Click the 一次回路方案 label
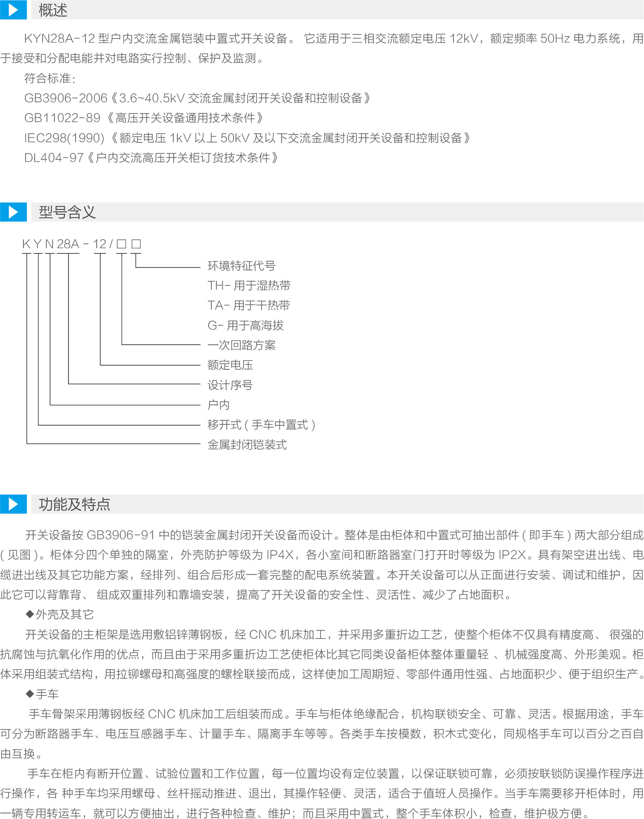Screen dimensions: 644x819 [x=241, y=345]
